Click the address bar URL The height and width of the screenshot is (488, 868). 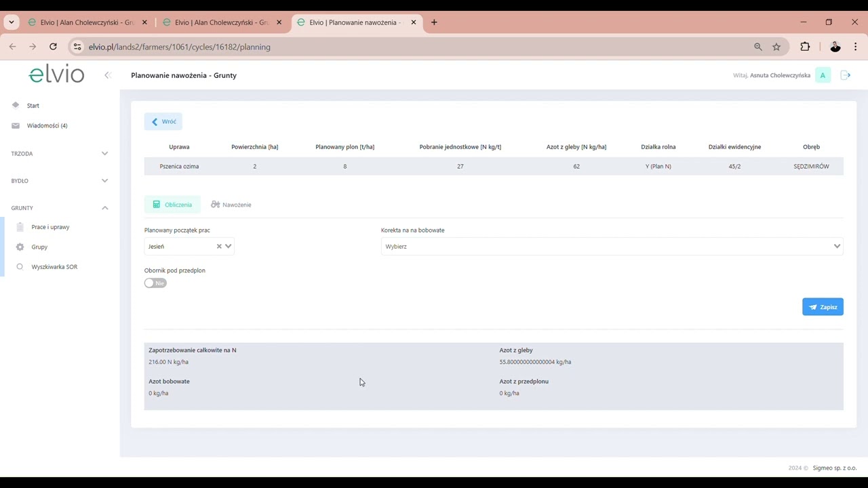click(x=179, y=47)
